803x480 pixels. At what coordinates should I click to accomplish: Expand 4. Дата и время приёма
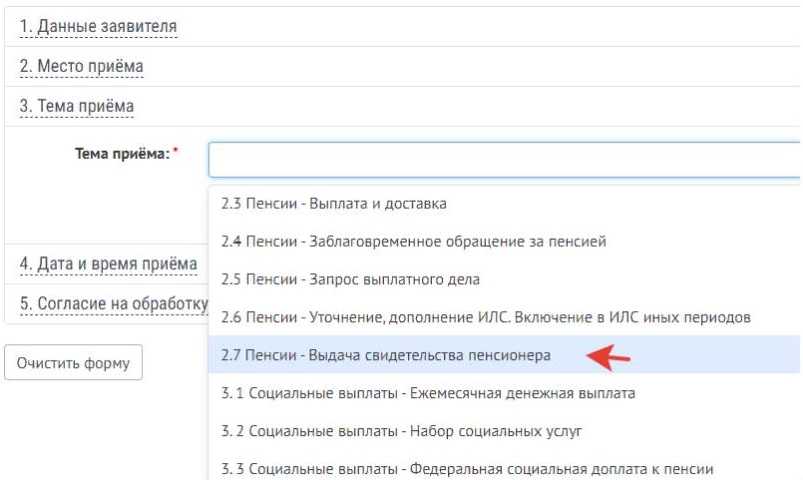click(x=109, y=264)
